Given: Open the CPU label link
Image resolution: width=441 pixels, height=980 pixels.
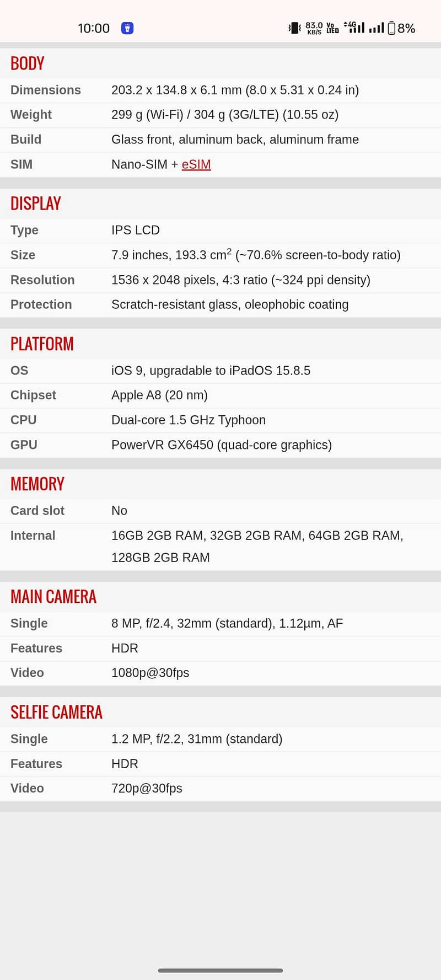Looking at the screenshot, I should coord(24,420).
